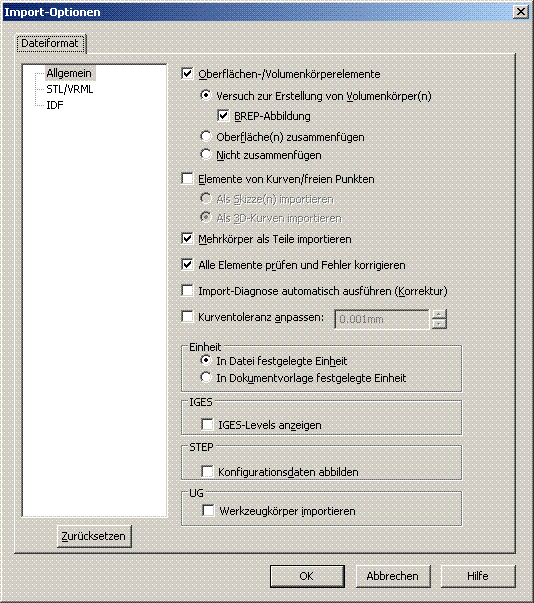The width and height of the screenshot is (534, 603).
Task: Click the Zurücksetzen button
Action: [94, 536]
